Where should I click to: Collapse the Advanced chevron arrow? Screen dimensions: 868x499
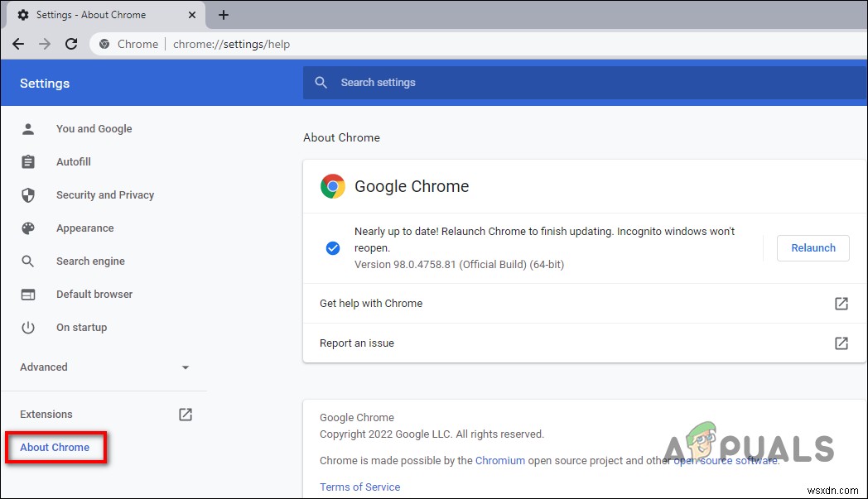186,367
